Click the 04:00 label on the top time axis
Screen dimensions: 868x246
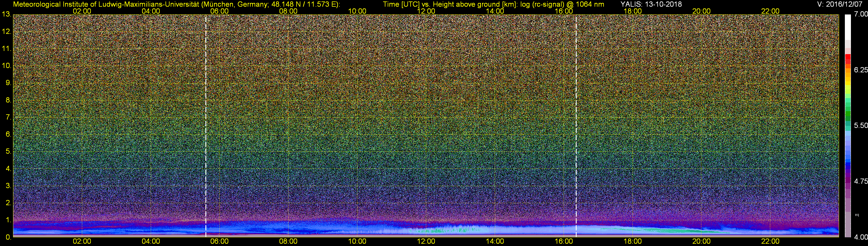(151, 11)
